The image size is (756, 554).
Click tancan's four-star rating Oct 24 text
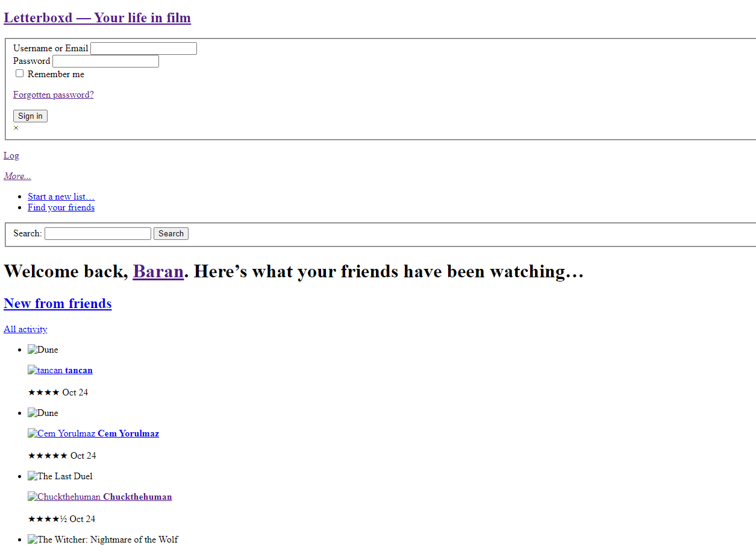click(x=58, y=392)
